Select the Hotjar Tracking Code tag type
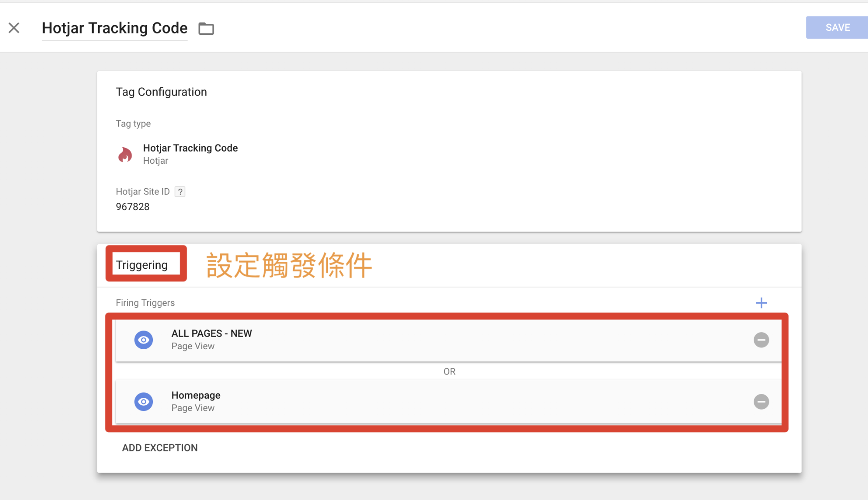This screenshot has height=500, width=868. tap(190, 154)
